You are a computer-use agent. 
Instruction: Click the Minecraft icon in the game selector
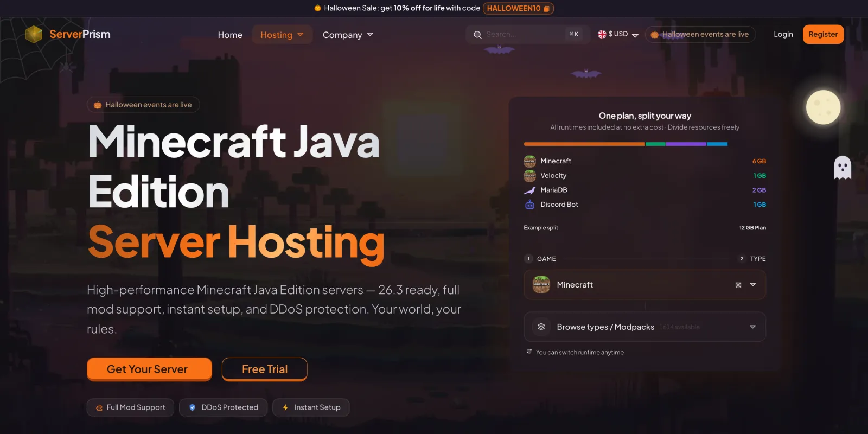tap(541, 285)
